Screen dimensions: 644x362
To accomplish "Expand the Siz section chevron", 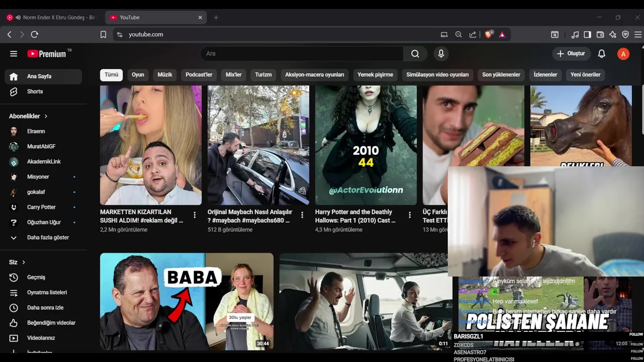I will (24, 262).
